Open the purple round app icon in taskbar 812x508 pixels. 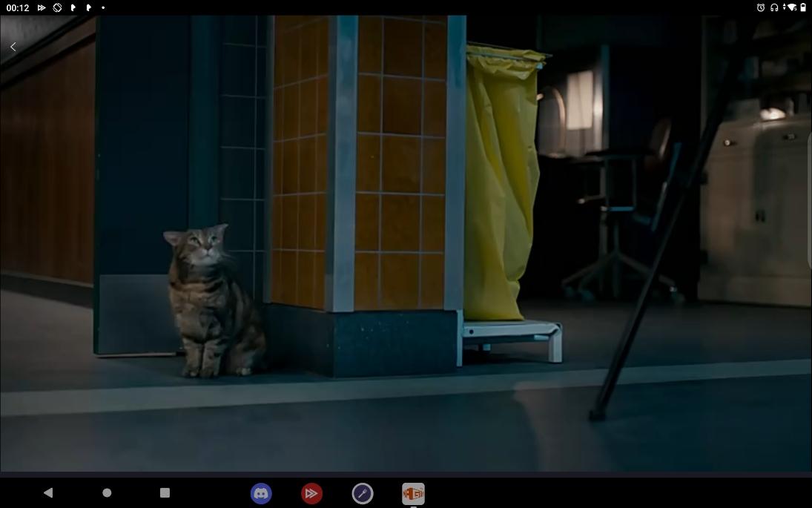click(x=362, y=493)
